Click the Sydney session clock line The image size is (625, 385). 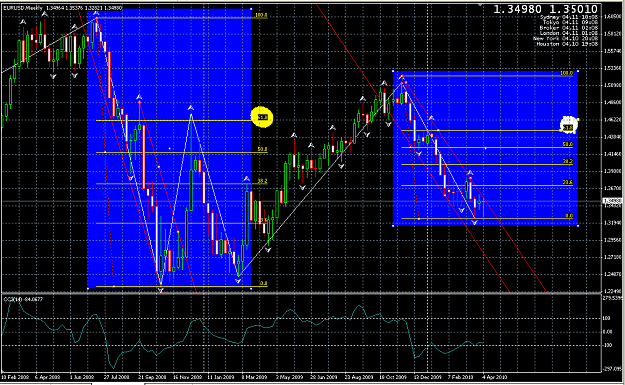[x=569, y=17]
